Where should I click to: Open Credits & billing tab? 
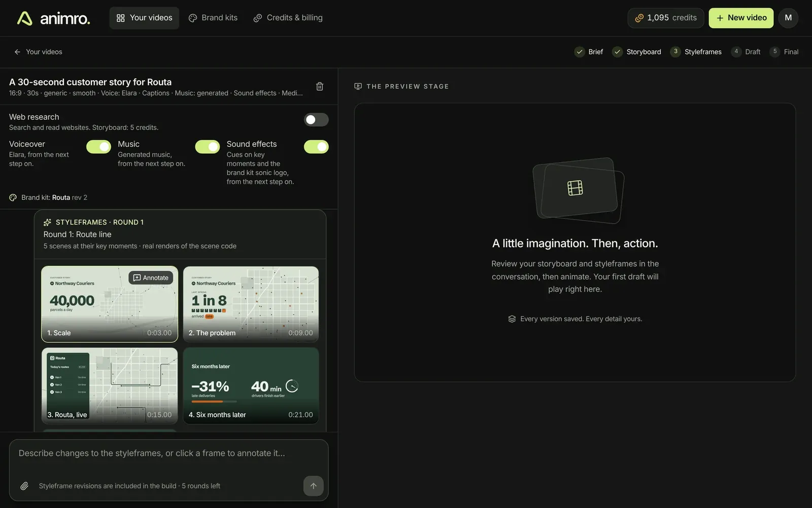288,18
